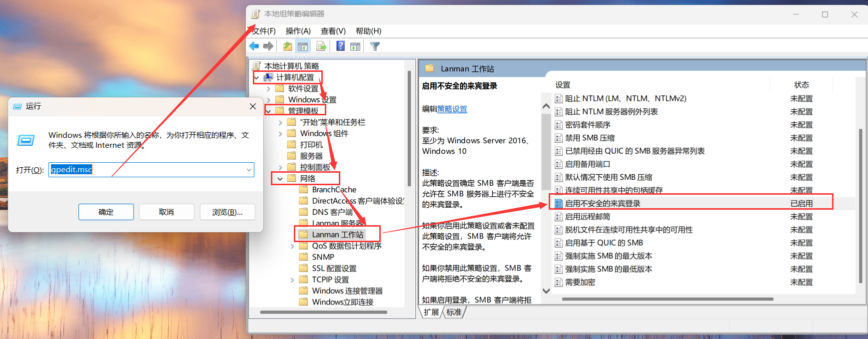The height and width of the screenshot is (339, 868).
Task: Click policy icon beside 启用基于 QUIC 的 SMB
Action: pos(559,243)
